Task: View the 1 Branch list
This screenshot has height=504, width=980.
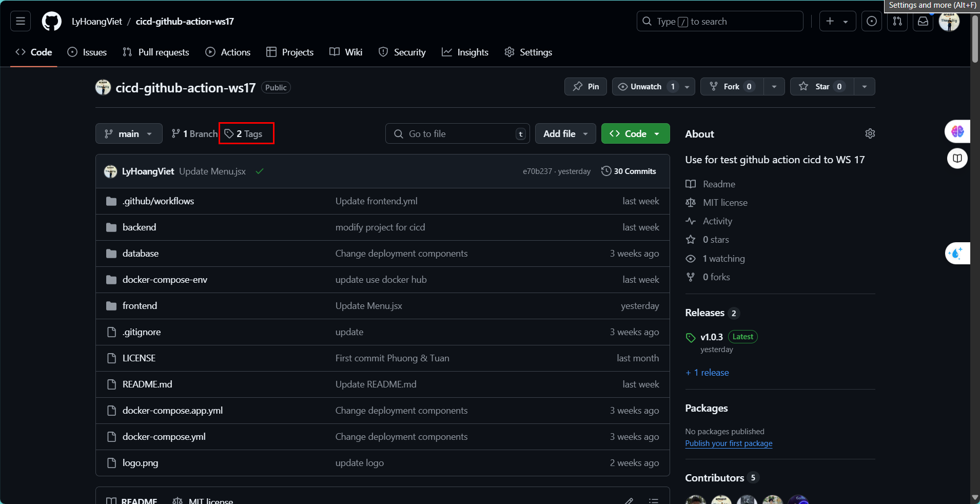Action: 194,133
